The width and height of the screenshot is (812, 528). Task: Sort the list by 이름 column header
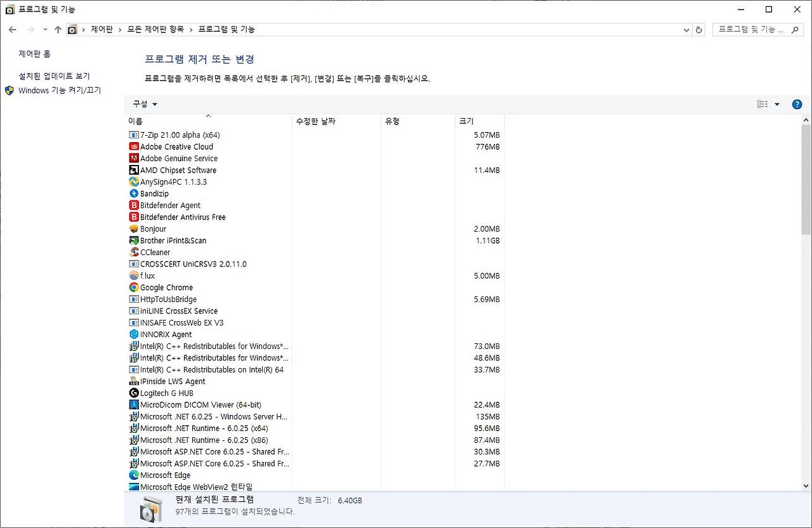208,121
